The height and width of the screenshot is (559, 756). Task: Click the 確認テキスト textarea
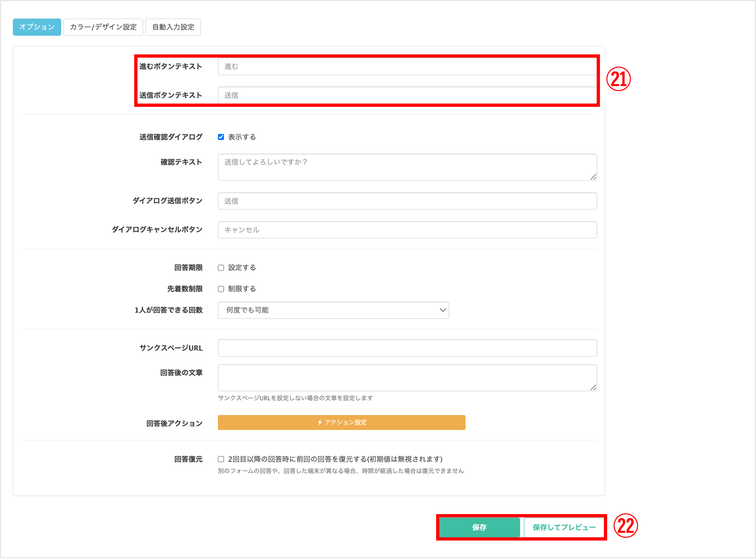click(407, 167)
